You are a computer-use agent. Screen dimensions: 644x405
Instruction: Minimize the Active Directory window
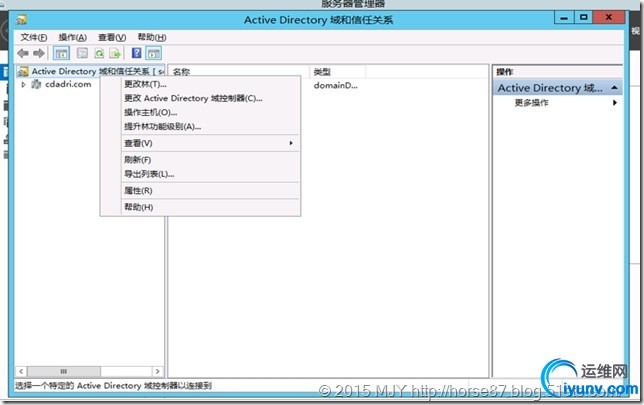pos(564,18)
